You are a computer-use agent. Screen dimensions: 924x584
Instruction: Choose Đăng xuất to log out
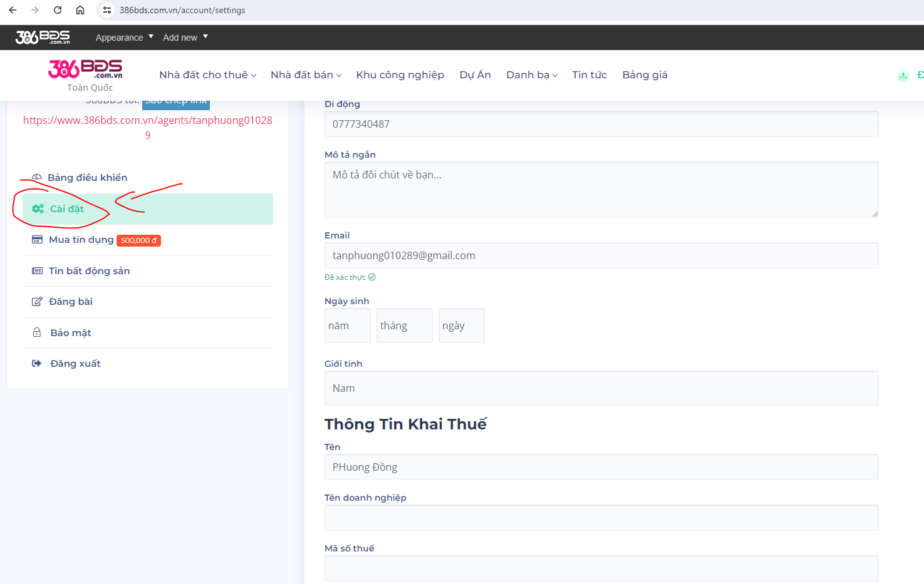coord(75,364)
